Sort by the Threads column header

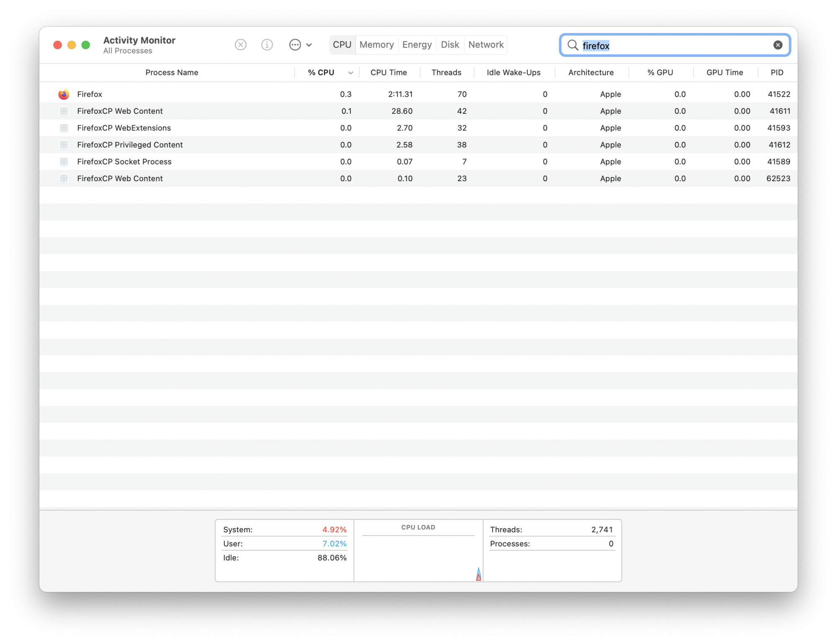tap(446, 73)
